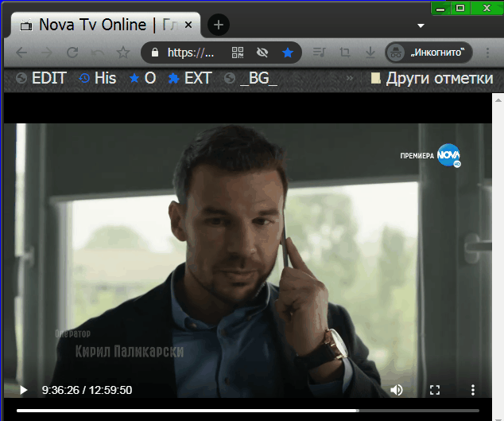Click the undo arrow in the toolbar

pyautogui.click(x=98, y=53)
